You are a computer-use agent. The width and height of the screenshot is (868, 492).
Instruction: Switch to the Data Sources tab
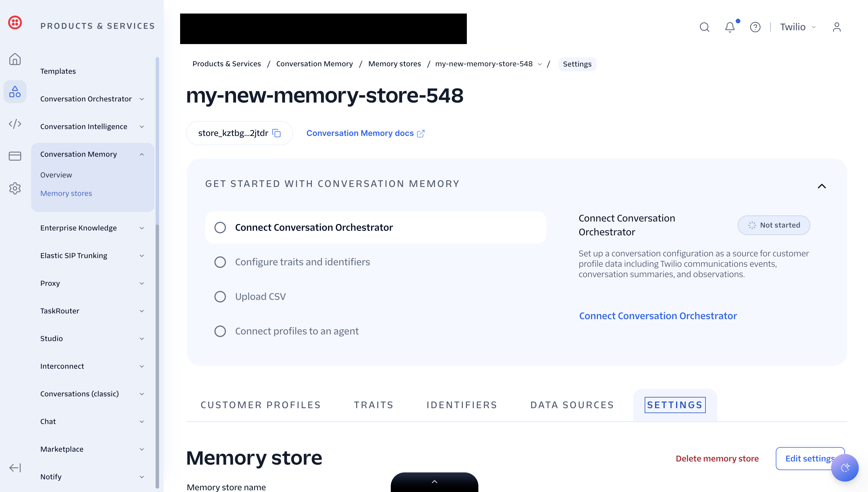[572, 405]
